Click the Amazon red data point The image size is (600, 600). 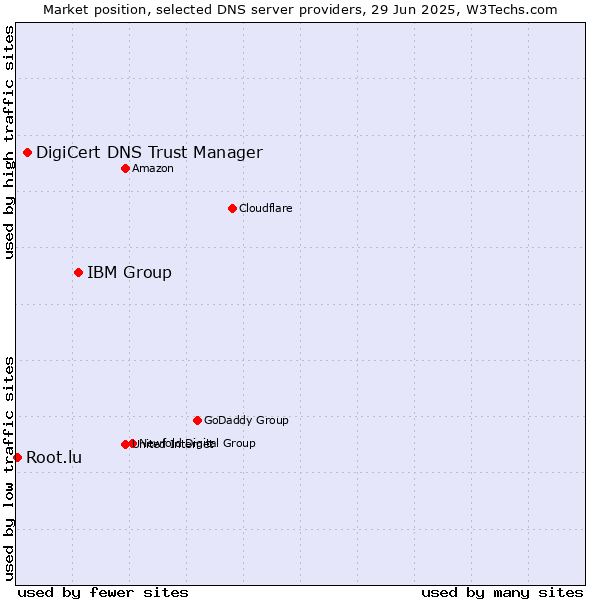click(126, 168)
